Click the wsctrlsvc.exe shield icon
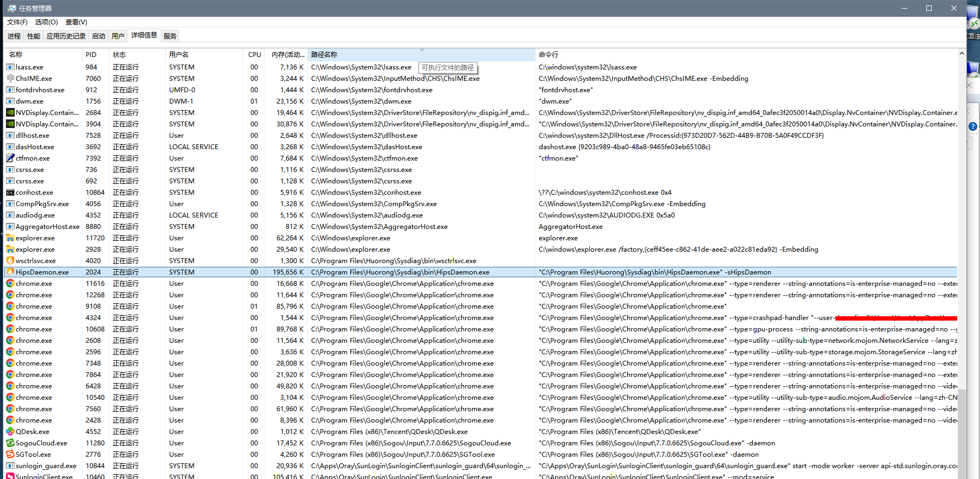The height and width of the screenshot is (479, 980). (10, 261)
